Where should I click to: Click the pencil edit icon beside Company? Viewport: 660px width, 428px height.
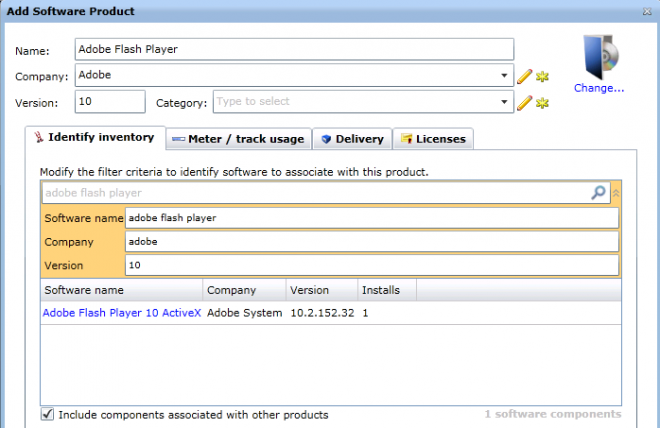pos(524,77)
